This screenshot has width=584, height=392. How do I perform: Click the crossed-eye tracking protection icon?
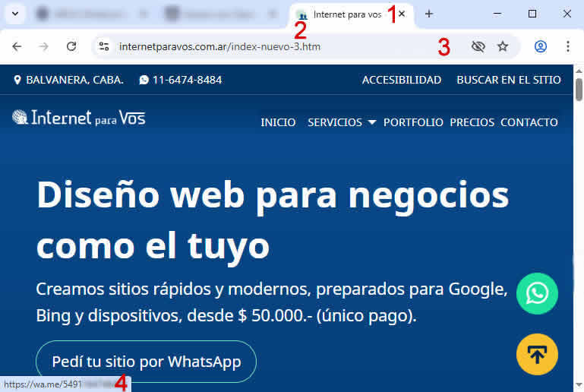click(478, 46)
